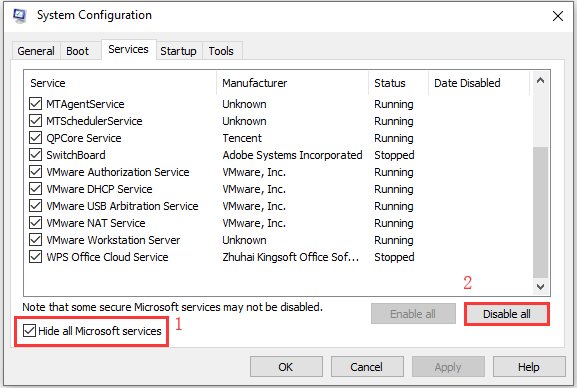Viewport: 577px width, 388px height.
Task: Open the Tools tab
Action: coord(222,50)
